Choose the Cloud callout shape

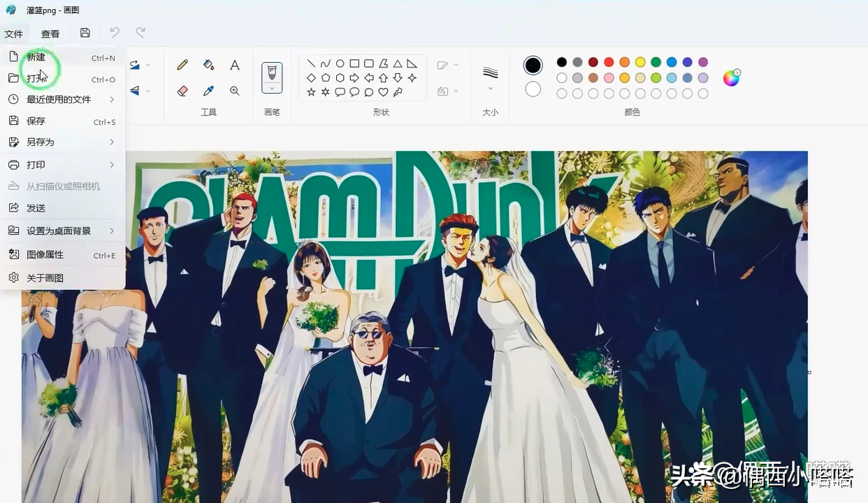(369, 92)
